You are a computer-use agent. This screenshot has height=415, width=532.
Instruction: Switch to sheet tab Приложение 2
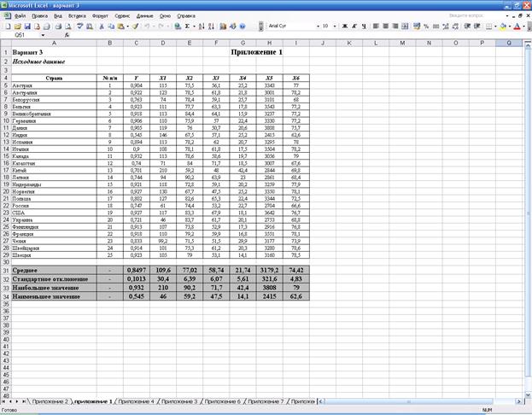50,401
